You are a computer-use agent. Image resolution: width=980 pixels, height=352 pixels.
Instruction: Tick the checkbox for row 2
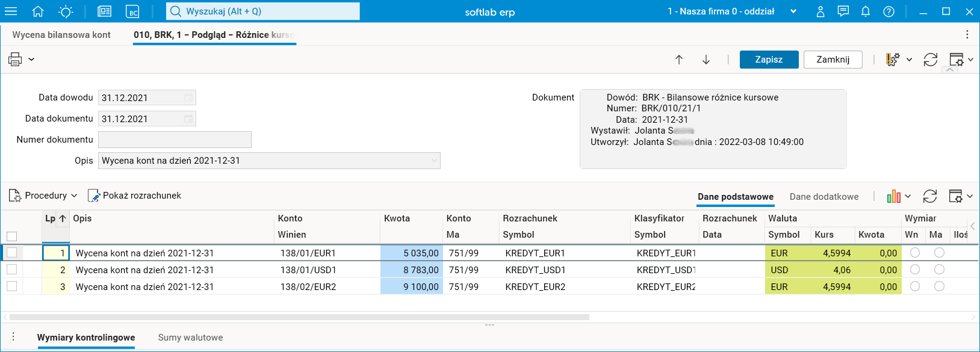coord(11,270)
